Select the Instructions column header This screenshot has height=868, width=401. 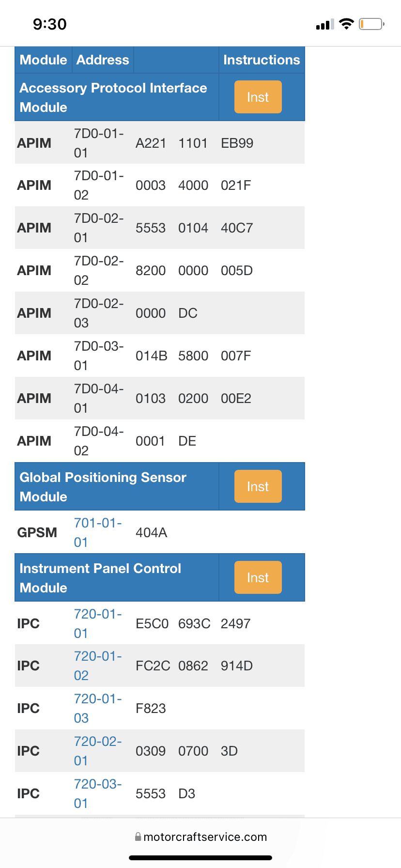[x=262, y=60]
